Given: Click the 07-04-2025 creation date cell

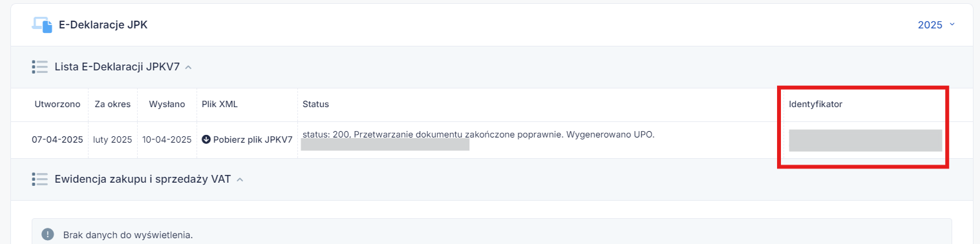Looking at the screenshot, I should pos(58,139).
